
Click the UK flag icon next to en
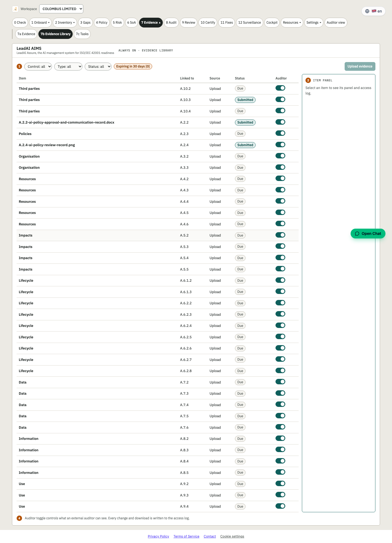(x=374, y=11)
